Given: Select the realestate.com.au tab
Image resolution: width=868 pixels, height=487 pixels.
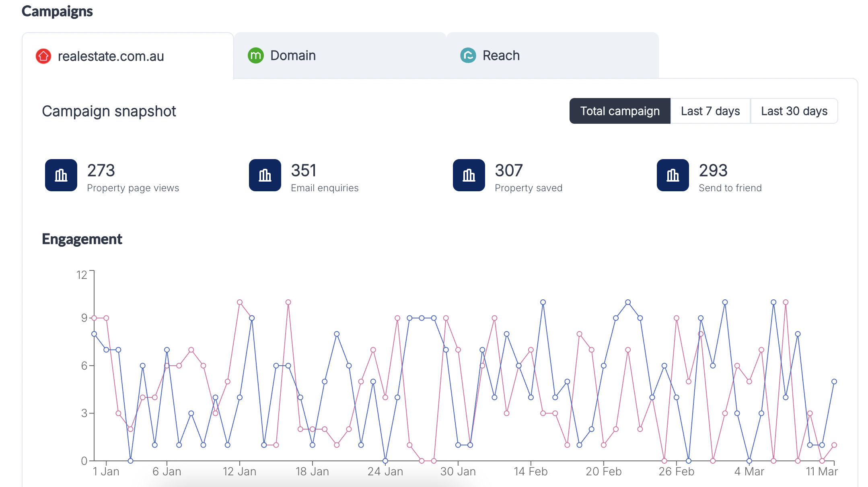Looking at the screenshot, I should coord(128,56).
